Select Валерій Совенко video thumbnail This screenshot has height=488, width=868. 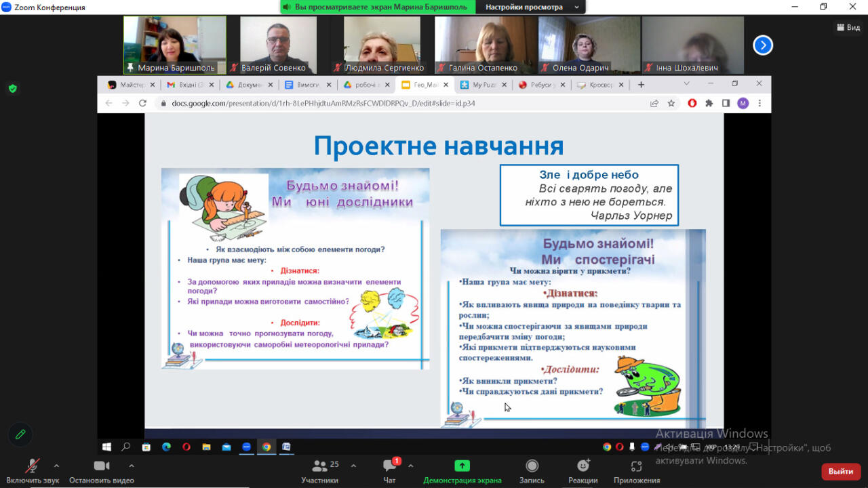[x=278, y=45]
